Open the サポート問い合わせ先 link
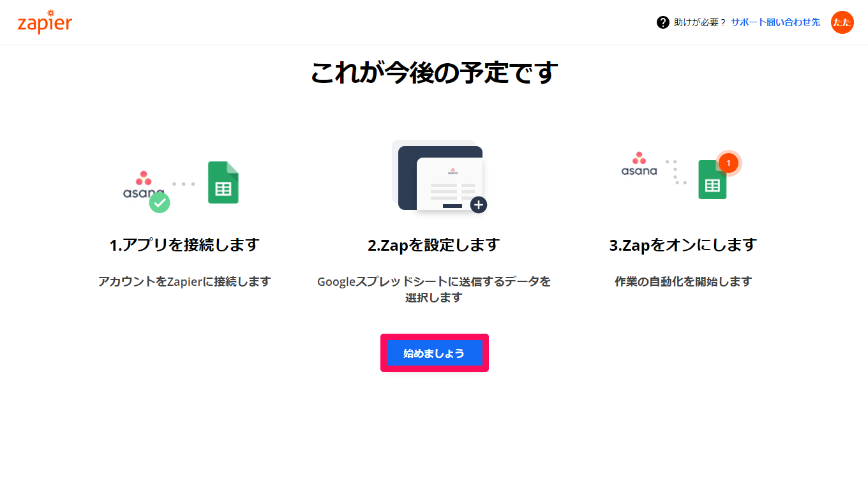Screen dimensions: 868x490 pyautogui.click(x=775, y=22)
